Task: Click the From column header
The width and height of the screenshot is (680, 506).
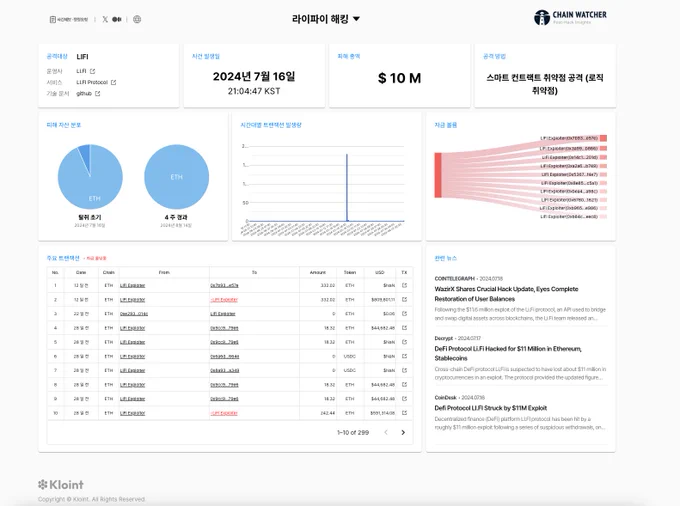Action: click(x=164, y=272)
